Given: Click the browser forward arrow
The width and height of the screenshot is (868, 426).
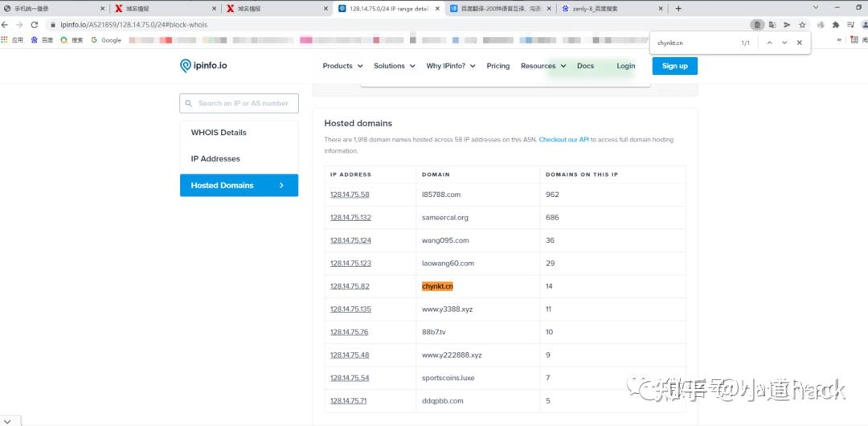Looking at the screenshot, I should [19, 25].
